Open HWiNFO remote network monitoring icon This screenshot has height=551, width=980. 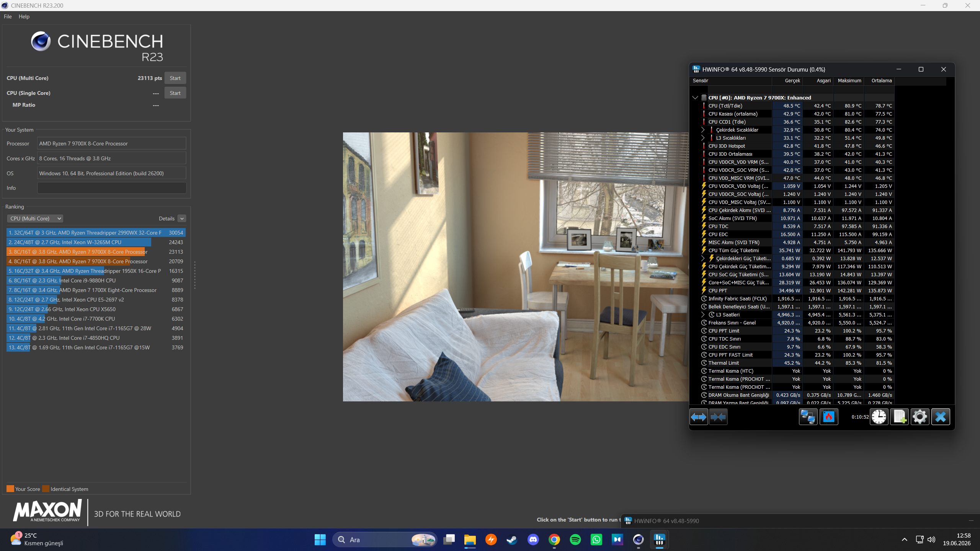click(808, 417)
